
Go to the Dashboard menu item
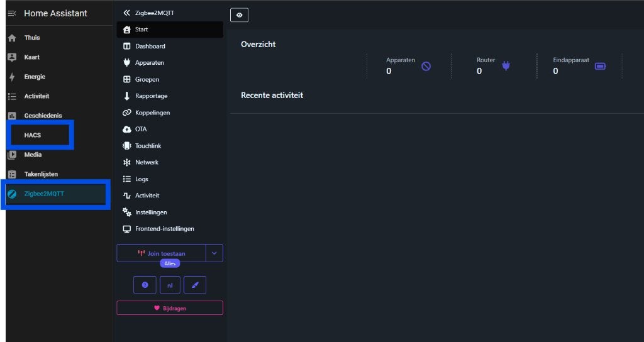pos(170,46)
